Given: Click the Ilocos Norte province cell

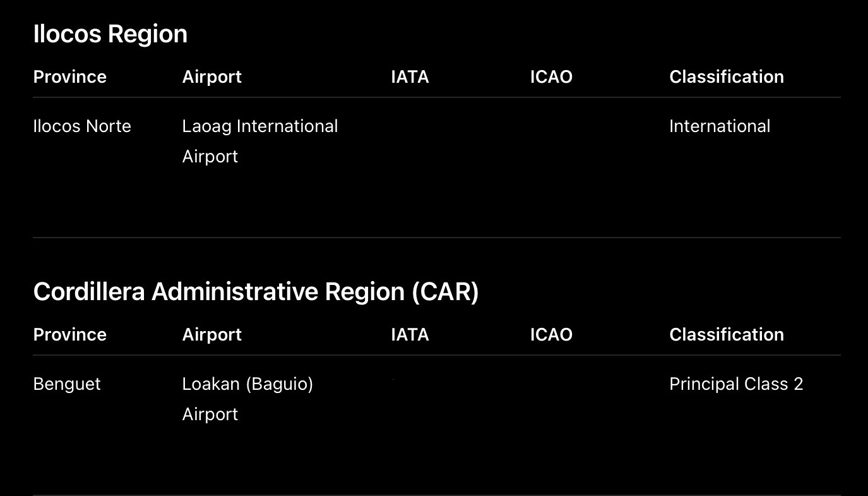Looking at the screenshot, I should click(x=82, y=126).
